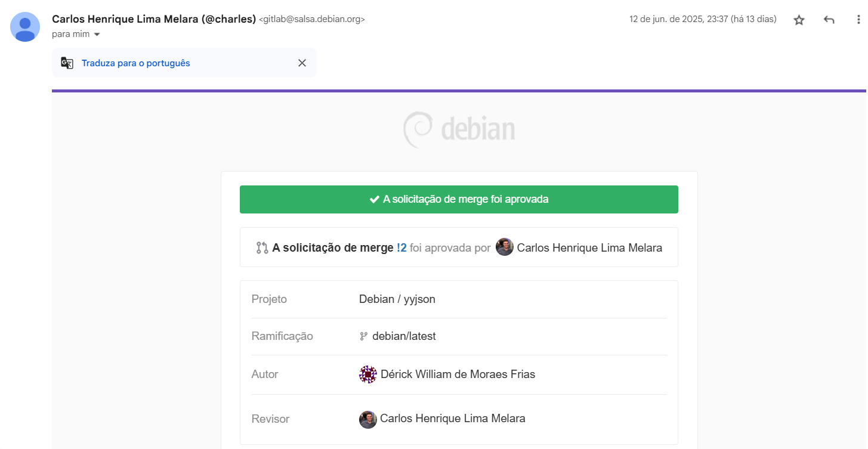Open merge request !2 link
The width and height of the screenshot is (868, 449).
click(401, 247)
